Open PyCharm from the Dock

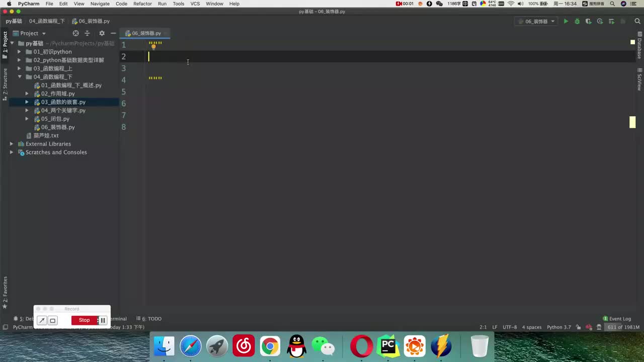[388, 346]
